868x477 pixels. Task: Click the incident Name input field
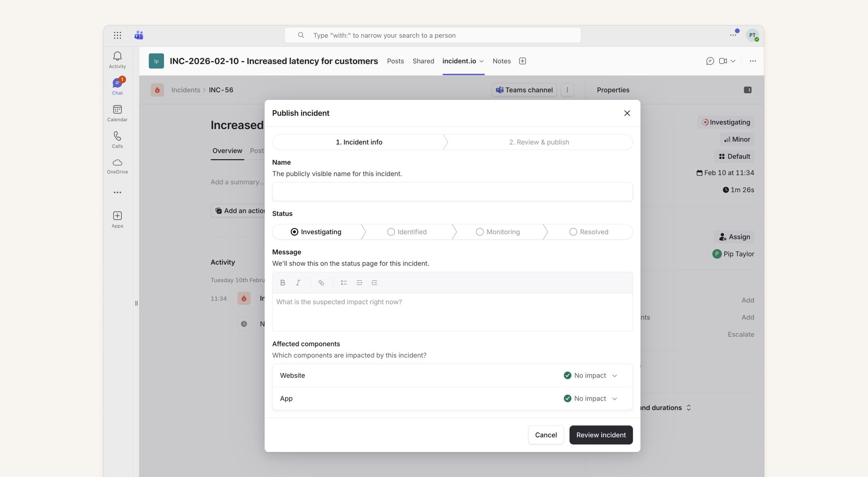pyautogui.click(x=452, y=191)
